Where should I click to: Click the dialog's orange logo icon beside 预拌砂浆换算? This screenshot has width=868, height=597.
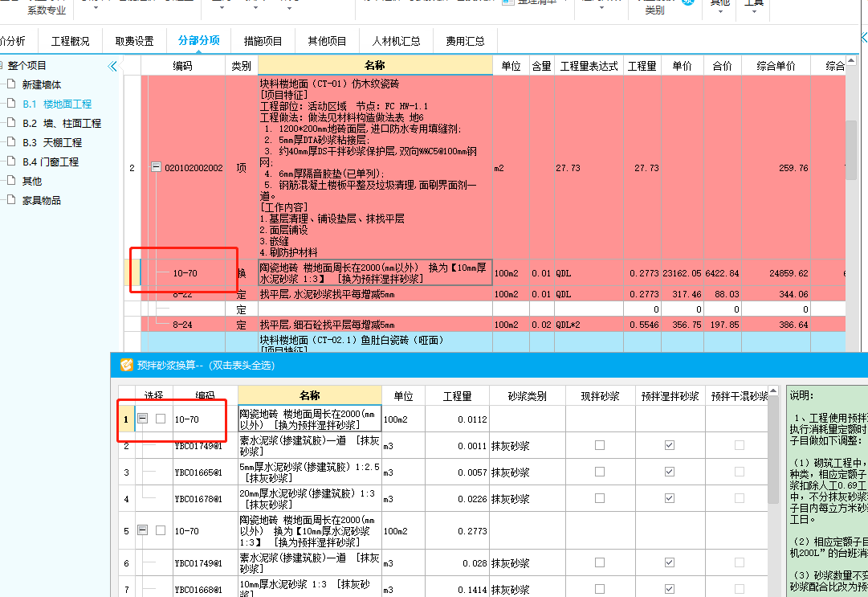tap(127, 365)
